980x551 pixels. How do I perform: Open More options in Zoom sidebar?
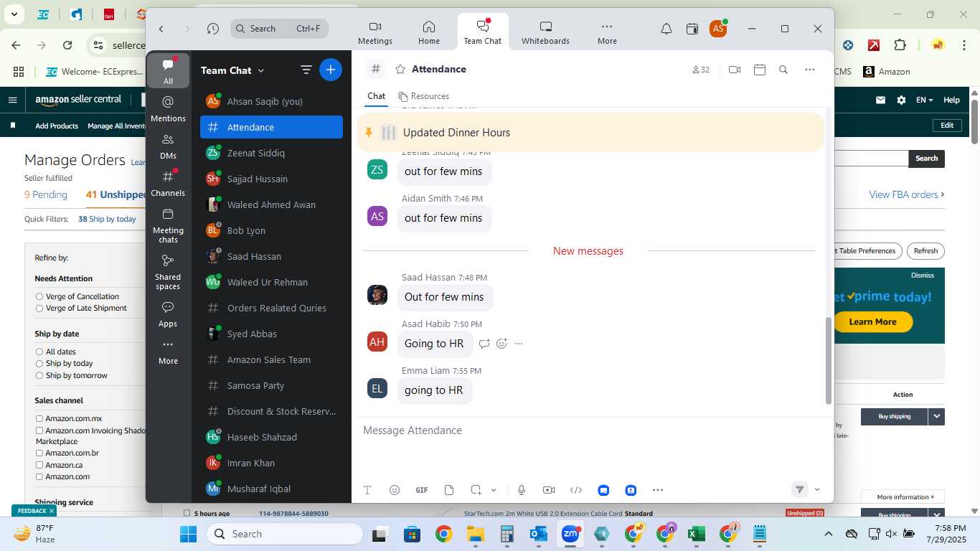(x=168, y=351)
